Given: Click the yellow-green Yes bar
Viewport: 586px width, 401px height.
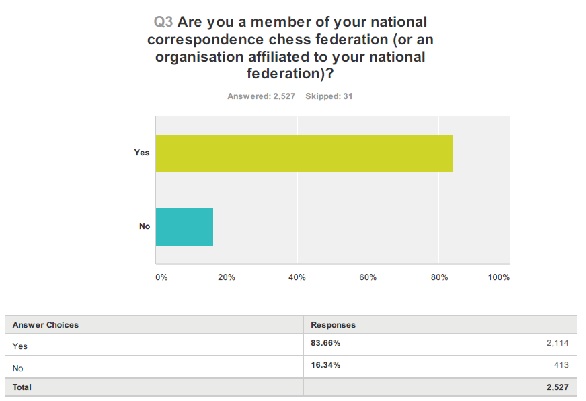Looking at the screenshot, I should [304, 153].
